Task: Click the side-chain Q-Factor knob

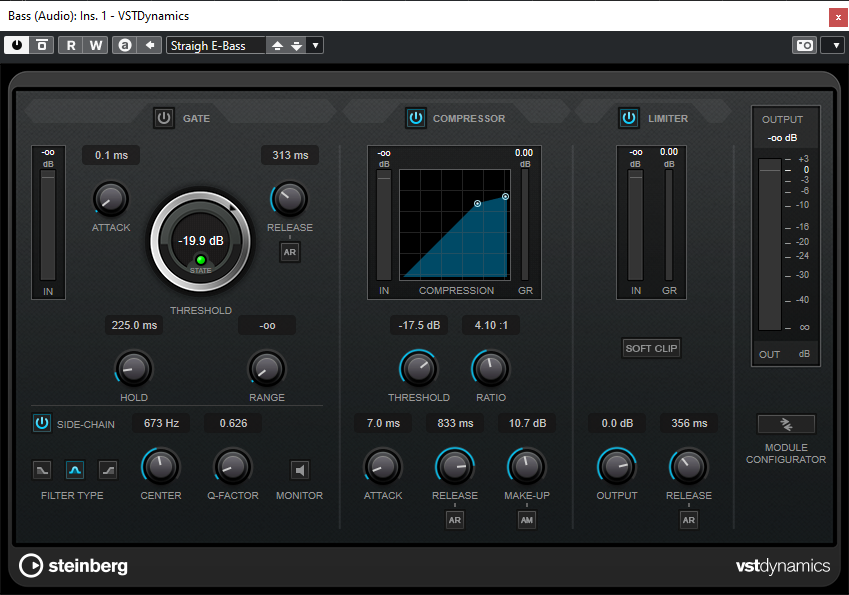Action: [233, 467]
